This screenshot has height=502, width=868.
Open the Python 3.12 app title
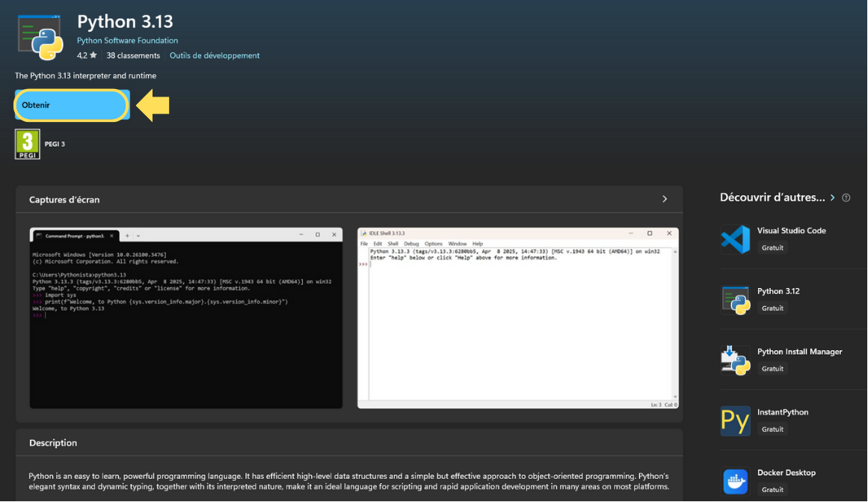778,291
